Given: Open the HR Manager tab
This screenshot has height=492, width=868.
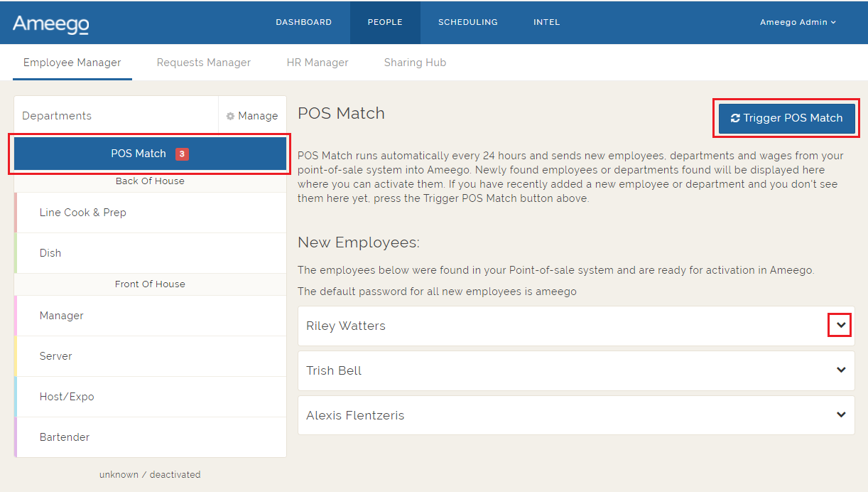Looking at the screenshot, I should tap(318, 63).
